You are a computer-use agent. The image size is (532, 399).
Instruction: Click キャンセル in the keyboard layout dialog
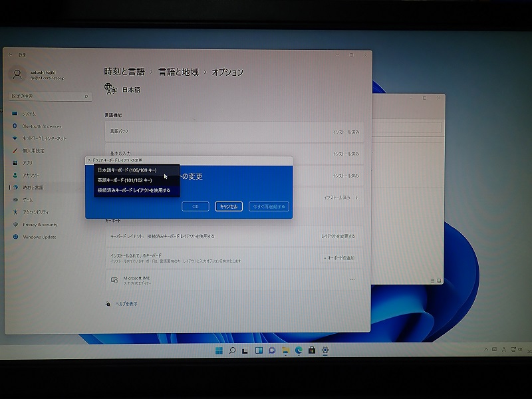(229, 206)
